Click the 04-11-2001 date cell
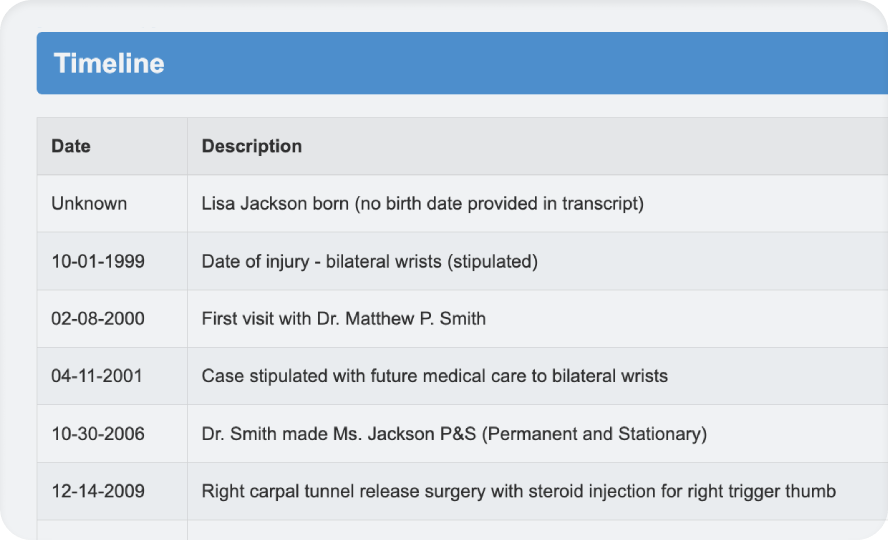 [x=97, y=376]
